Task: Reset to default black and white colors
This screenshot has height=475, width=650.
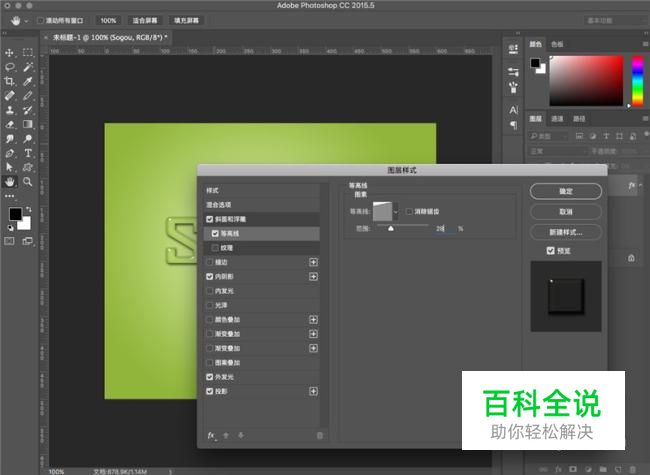Action: (x=10, y=228)
